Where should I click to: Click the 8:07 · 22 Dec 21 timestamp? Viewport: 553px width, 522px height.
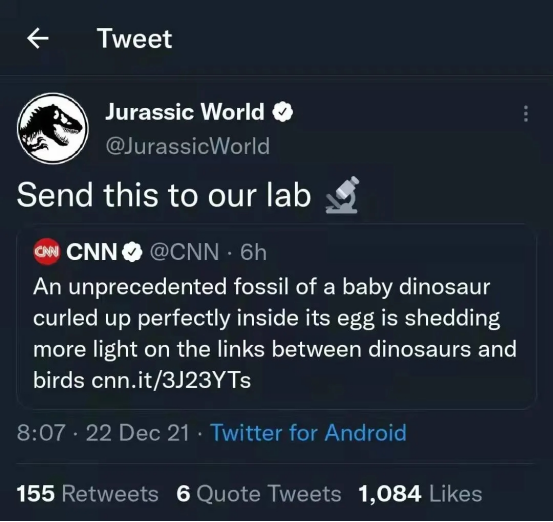coord(103,433)
